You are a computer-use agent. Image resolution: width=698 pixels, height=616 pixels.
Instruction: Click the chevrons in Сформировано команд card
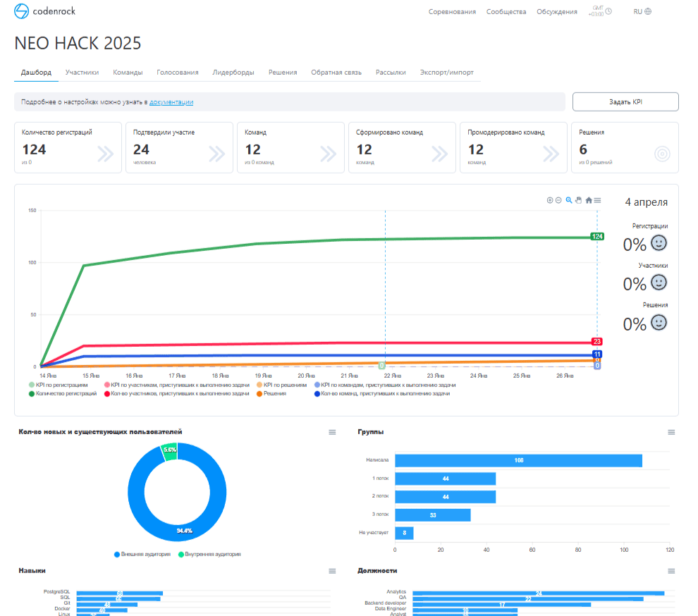(x=440, y=154)
